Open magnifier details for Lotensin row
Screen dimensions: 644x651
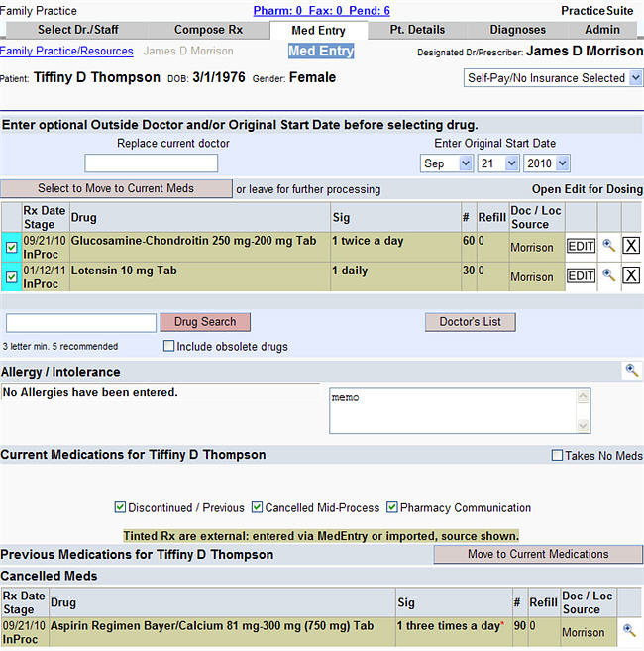608,275
